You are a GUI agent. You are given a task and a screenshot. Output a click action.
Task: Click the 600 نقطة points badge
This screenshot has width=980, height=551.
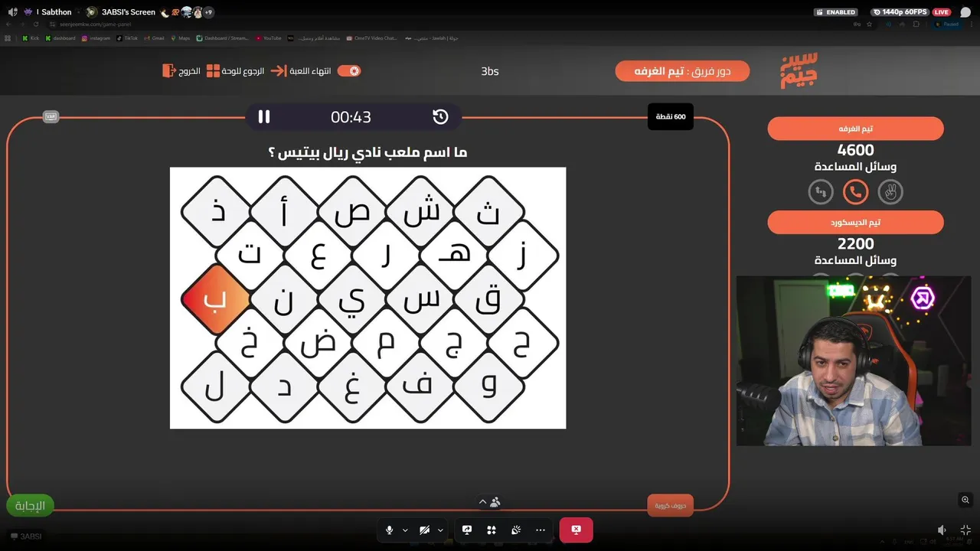click(x=671, y=116)
